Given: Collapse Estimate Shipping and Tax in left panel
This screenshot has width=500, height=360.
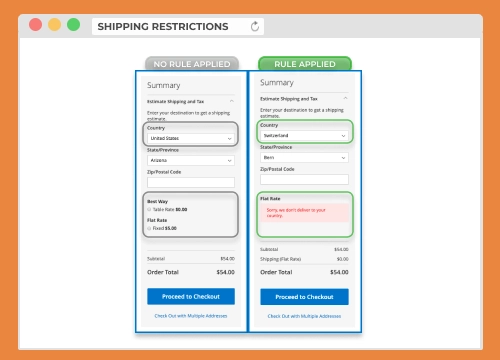Looking at the screenshot, I should [232, 101].
